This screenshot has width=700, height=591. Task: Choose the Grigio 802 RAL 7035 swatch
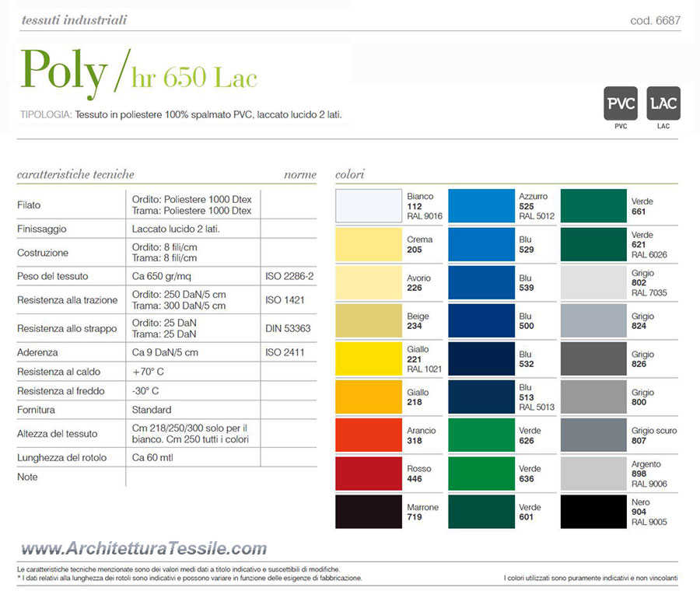click(x=593, y=282)
